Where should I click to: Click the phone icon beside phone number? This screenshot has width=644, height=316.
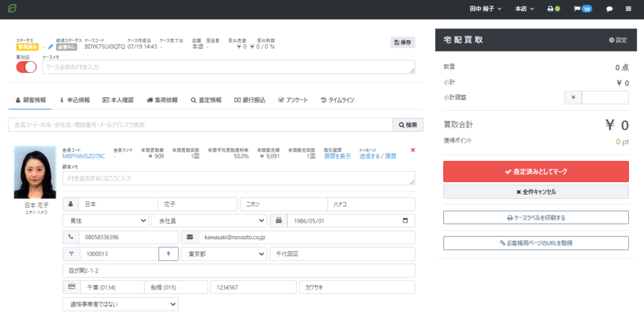(70, 237)
